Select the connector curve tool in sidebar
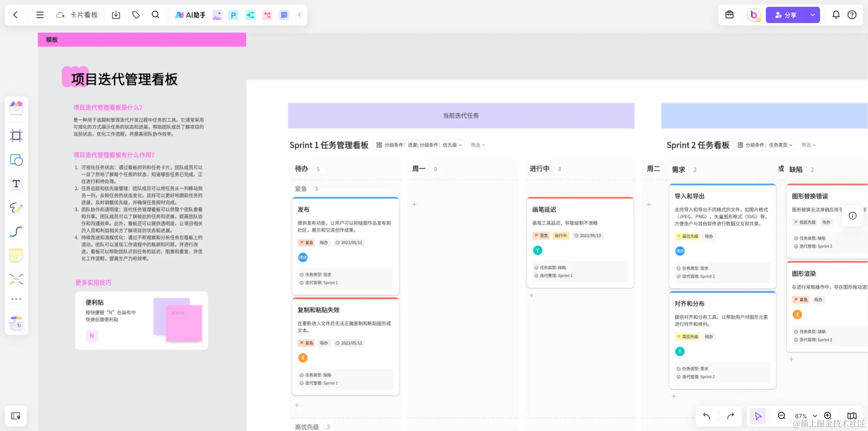 [16, 232]
